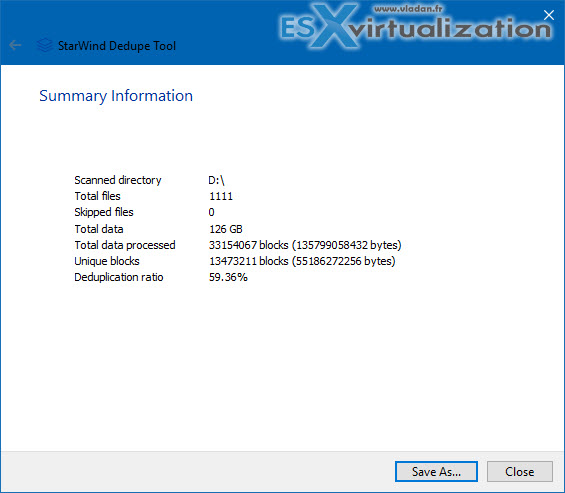Click the 33154067 blocks value
565x493 pixels.
click(305, 245)
